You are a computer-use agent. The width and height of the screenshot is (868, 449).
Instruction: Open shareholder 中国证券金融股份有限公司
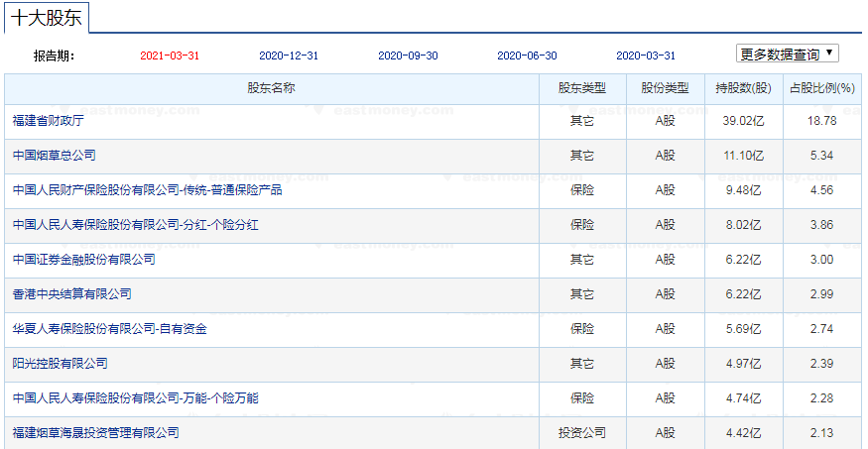coord(83,260)
